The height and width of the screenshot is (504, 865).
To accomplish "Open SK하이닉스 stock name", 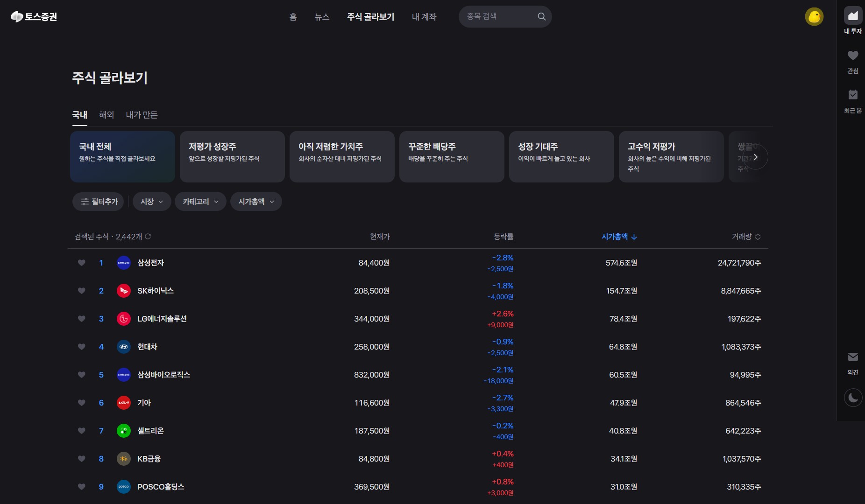I will pyautogui.click(x=156, y=291).
